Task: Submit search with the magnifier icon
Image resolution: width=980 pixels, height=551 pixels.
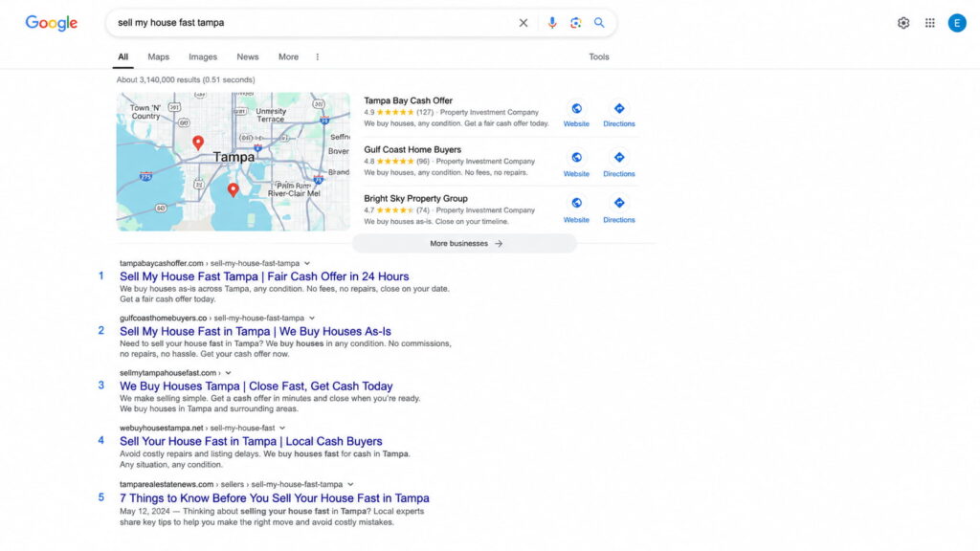Action: [x=599, y=23]
